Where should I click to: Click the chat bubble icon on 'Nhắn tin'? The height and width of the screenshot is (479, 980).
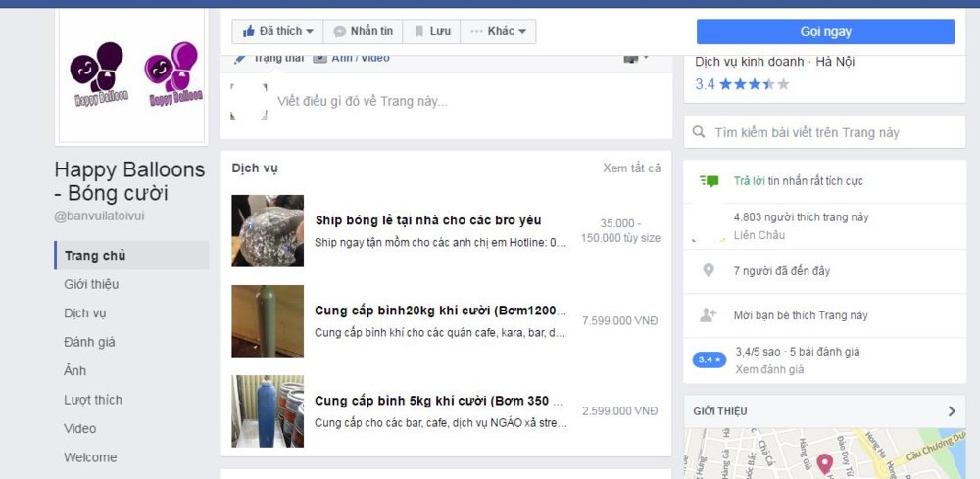coord(340,31)
